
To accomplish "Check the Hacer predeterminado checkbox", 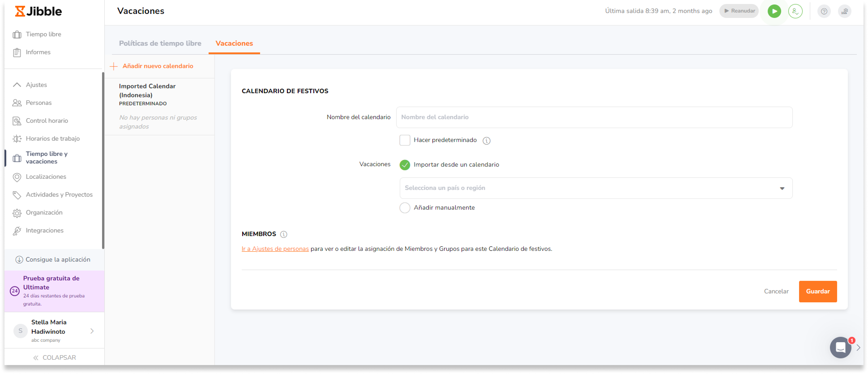I will pyautogui.click(x=405, y=140).
